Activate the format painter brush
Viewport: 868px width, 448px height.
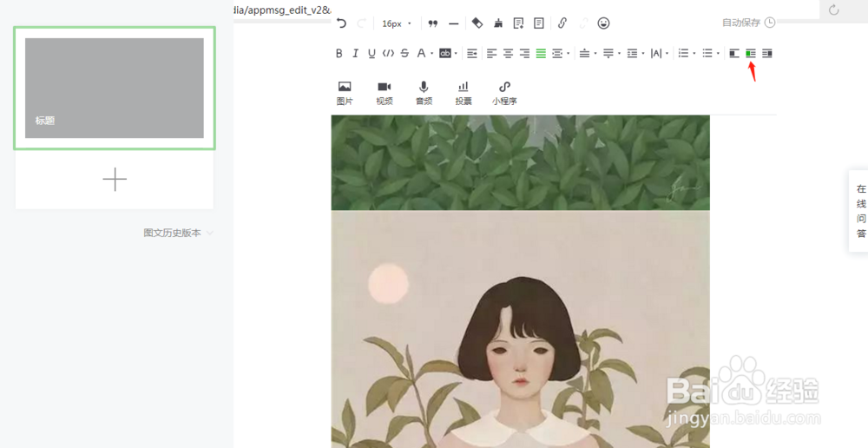pyautogui.click(x=498, y=23)
